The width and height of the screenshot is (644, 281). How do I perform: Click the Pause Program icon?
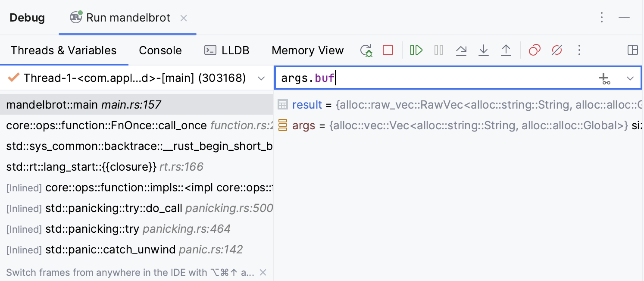(439, 50)
